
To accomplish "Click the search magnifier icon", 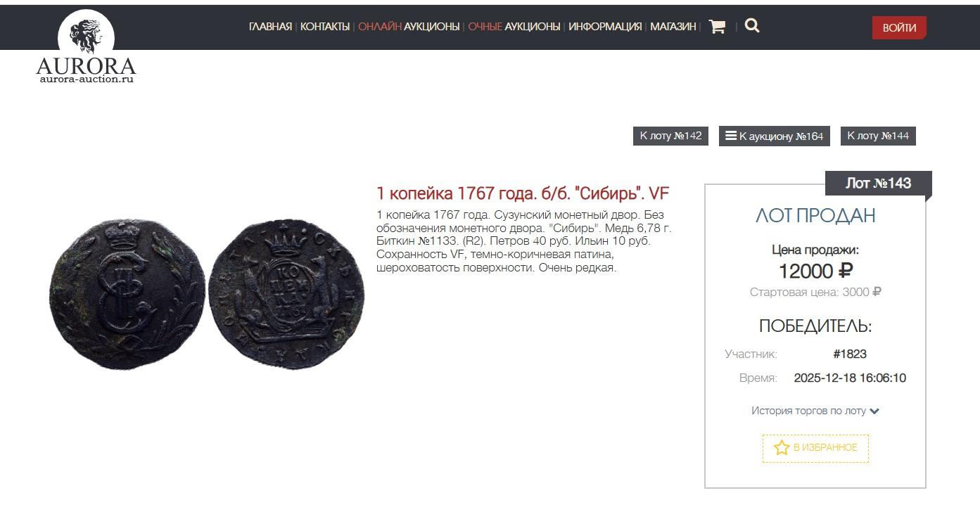I will click(752, 26).
